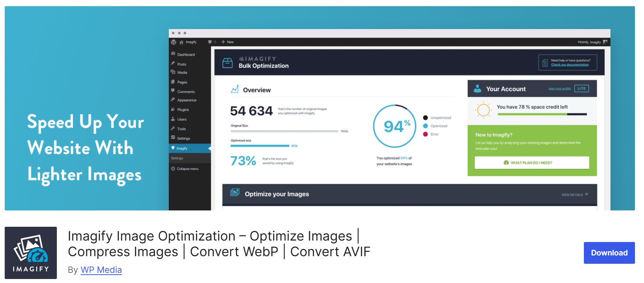Viewport: 644px width, 283px height.
Task: Open the Check our documentation link
Action: (570, 65)
